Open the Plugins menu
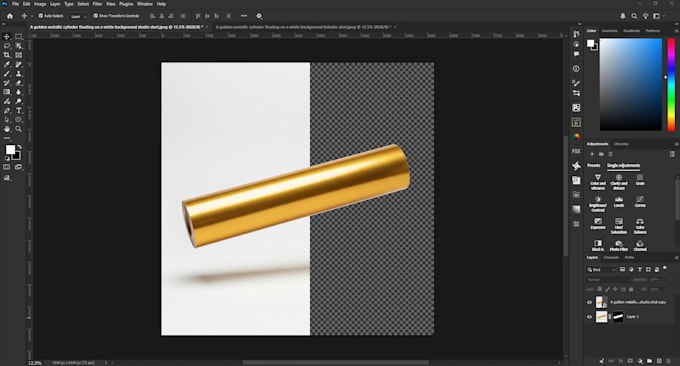The height and width of the screenshot is (366, 680). (x=126, y=4)
